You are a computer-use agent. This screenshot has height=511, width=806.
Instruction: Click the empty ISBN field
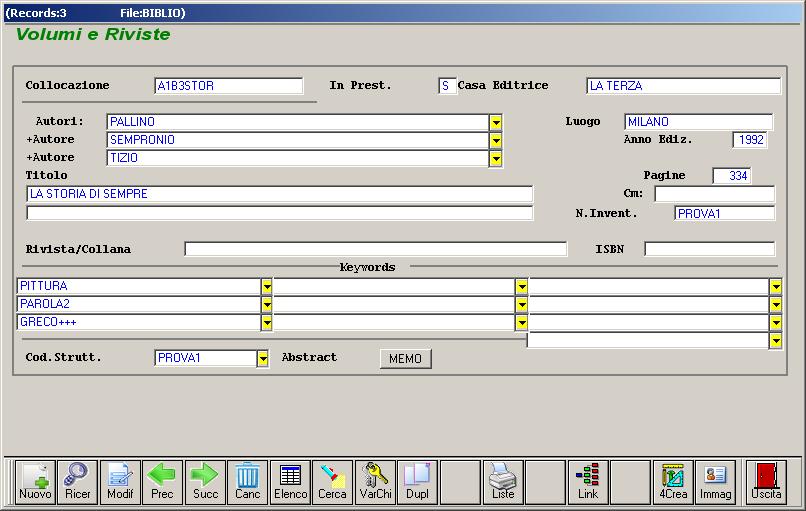point(709,249)
